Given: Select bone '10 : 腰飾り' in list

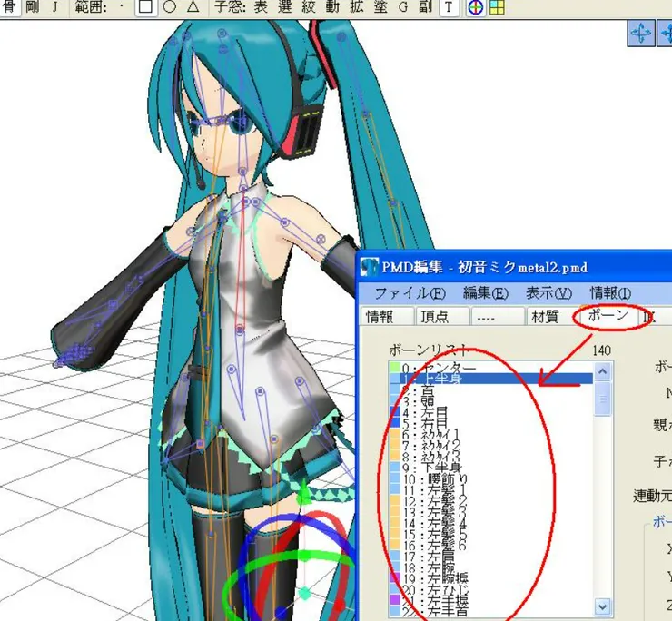Looking at the screenshot, I should pos(491,479).
